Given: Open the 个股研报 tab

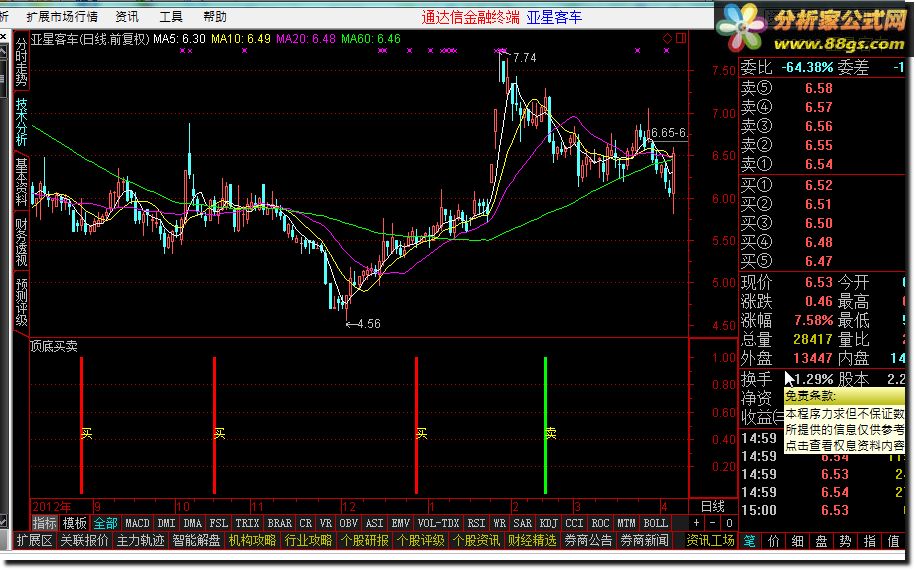Looking at the screenshot, I should [x=365, y=541].
